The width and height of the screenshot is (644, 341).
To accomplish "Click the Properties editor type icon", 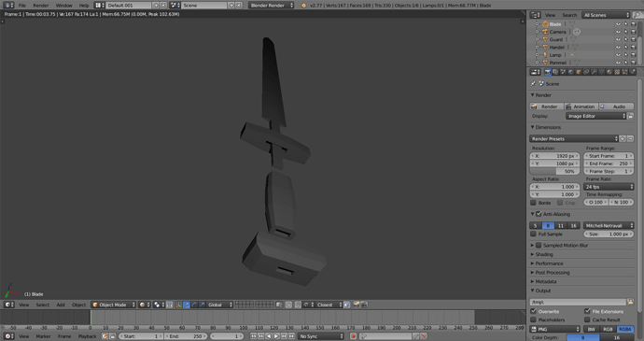I will 535,72.
